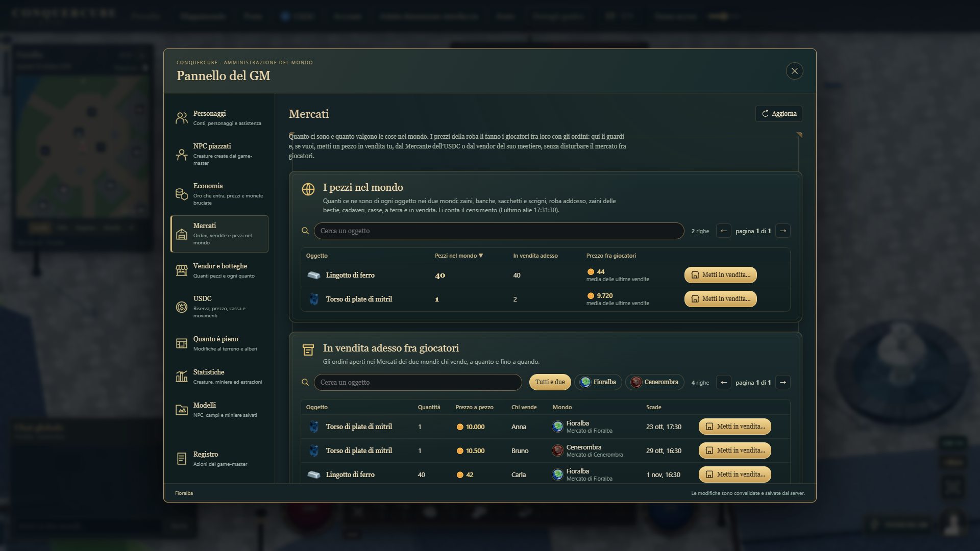Click price 9.720 of Torso di plate
980x551 pixels.
pyautogui.click(x=604, y=295)
